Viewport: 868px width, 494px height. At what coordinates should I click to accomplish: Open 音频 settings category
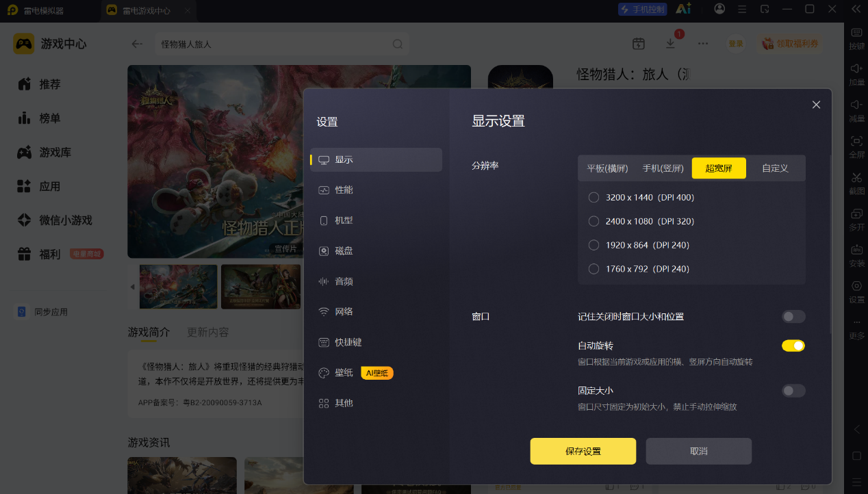376,281
